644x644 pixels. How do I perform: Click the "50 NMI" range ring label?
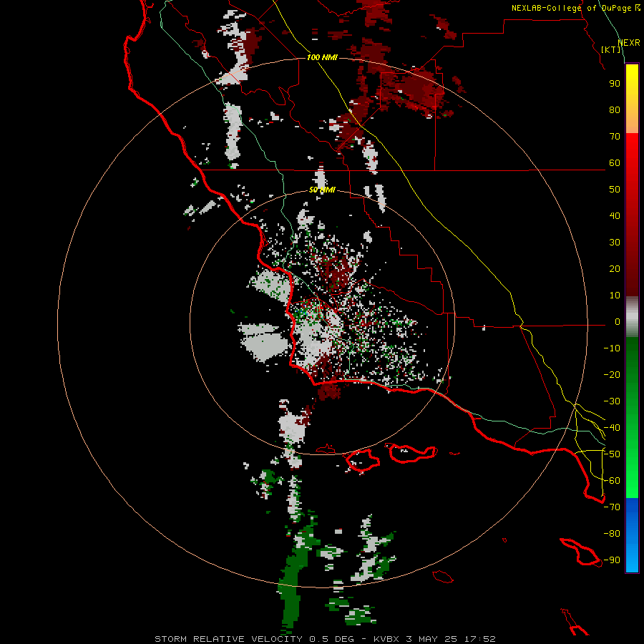(322, 190)
